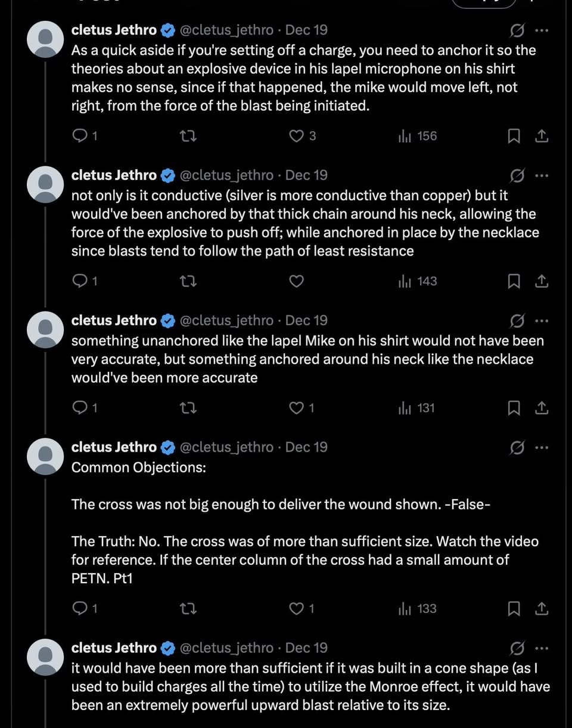572x728 pixels.
Task: Open cletus Jethro name on Monroe tweet
Action: 114,648
